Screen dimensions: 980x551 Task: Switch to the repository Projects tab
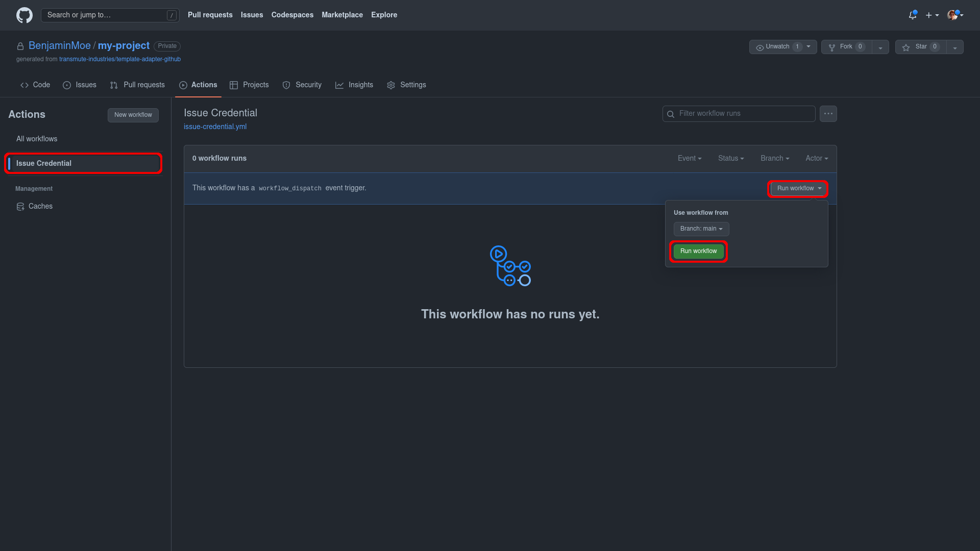coord(249,85)
